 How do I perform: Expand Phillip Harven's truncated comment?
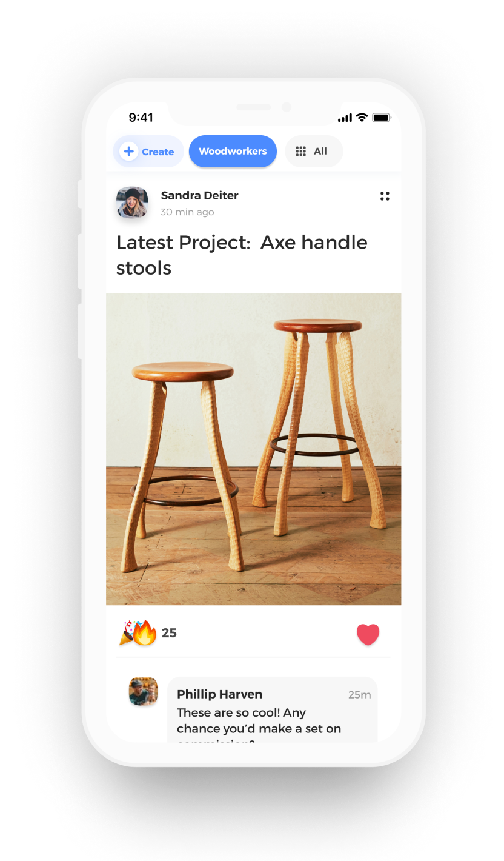259,726
